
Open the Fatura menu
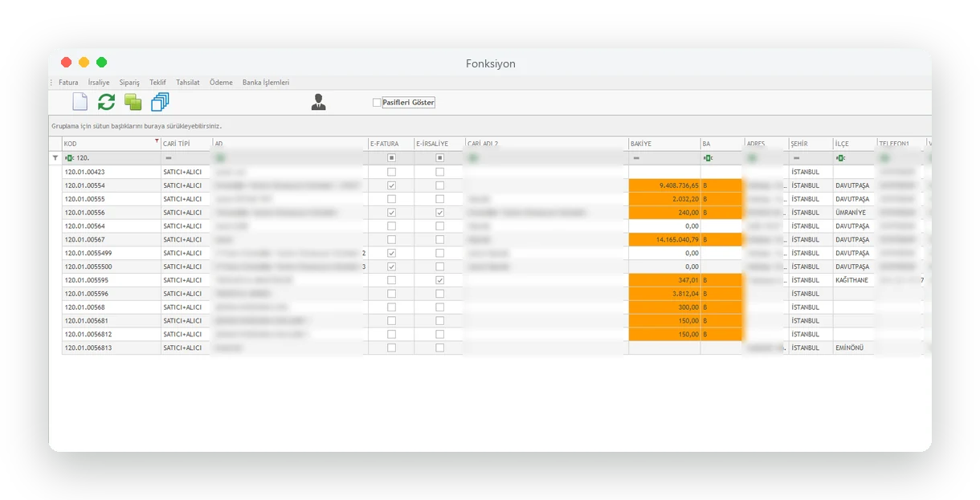point(68,83)
